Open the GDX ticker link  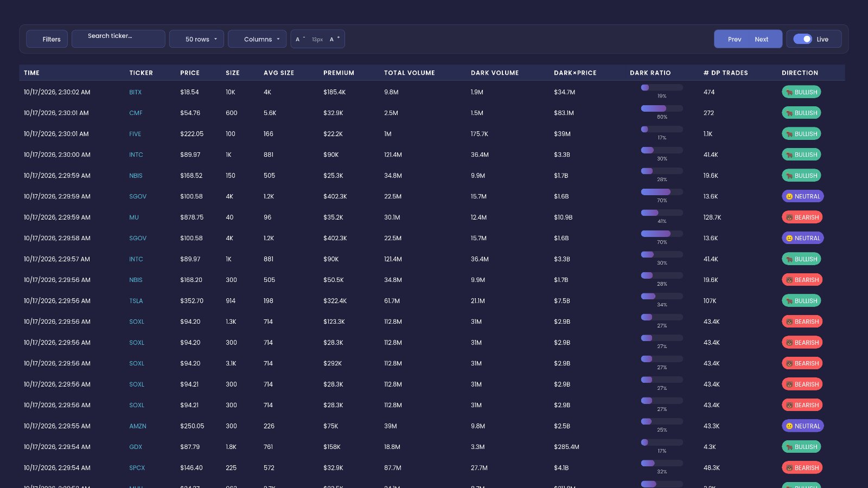click(136, 447)
